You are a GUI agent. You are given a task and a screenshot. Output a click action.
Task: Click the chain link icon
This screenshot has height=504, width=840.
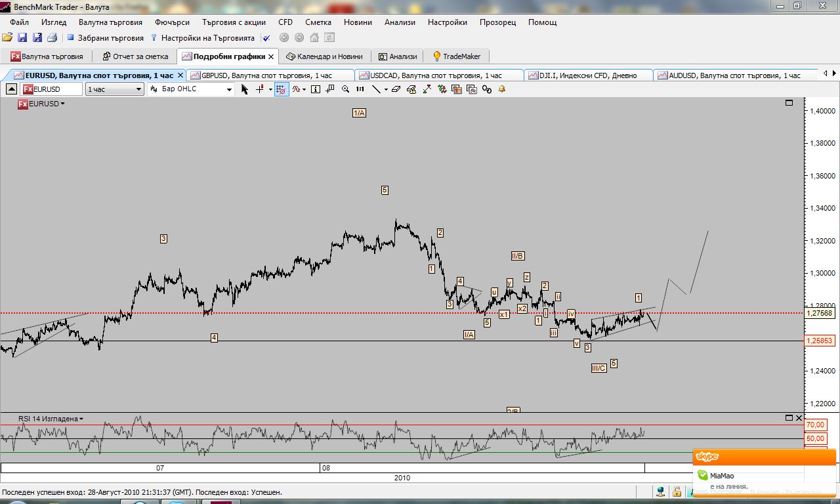click(x=487, y=89)
